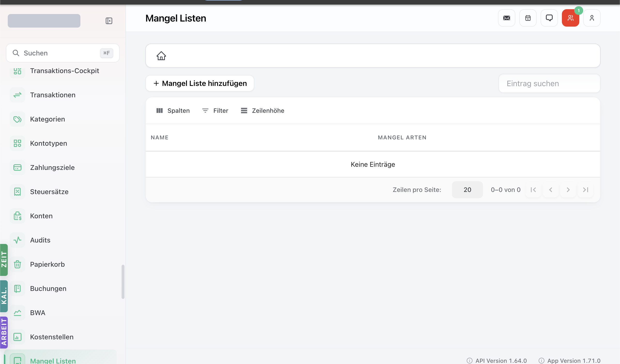Click the App Version 1.71.0 text
Viewport: 620px width, 364px height.
(574, 361)
